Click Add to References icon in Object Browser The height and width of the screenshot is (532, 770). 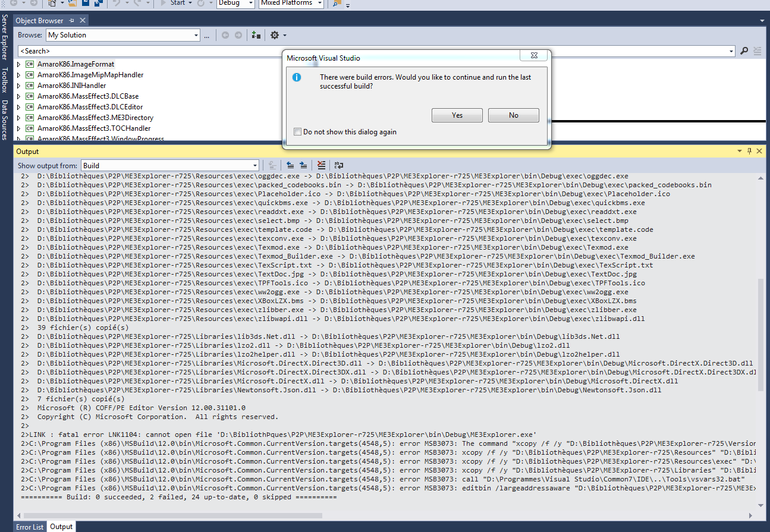coord(256,35)
